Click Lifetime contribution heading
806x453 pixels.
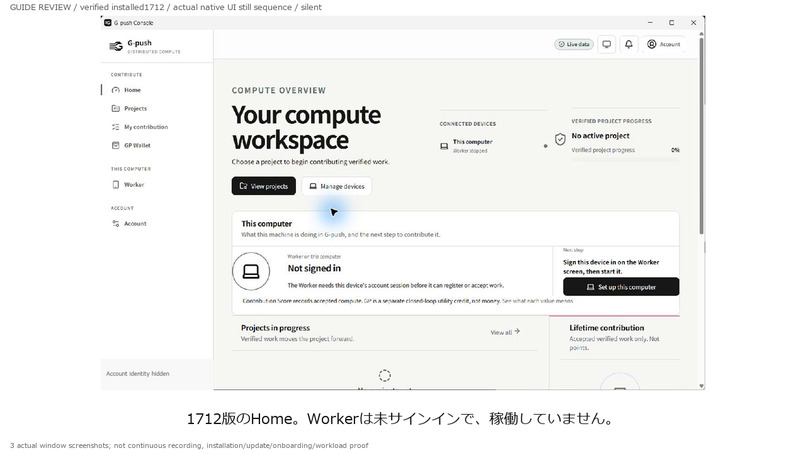(x=607, y=328)
